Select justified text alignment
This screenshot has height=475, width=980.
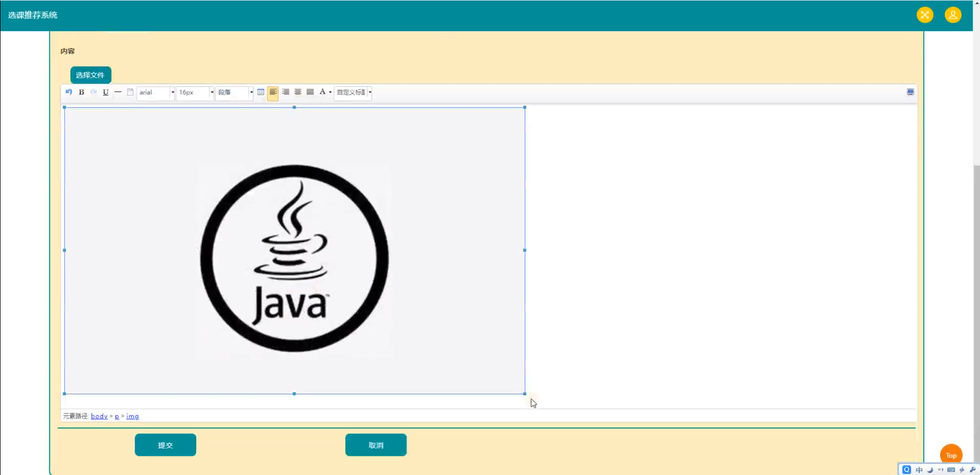pos(310,92)
